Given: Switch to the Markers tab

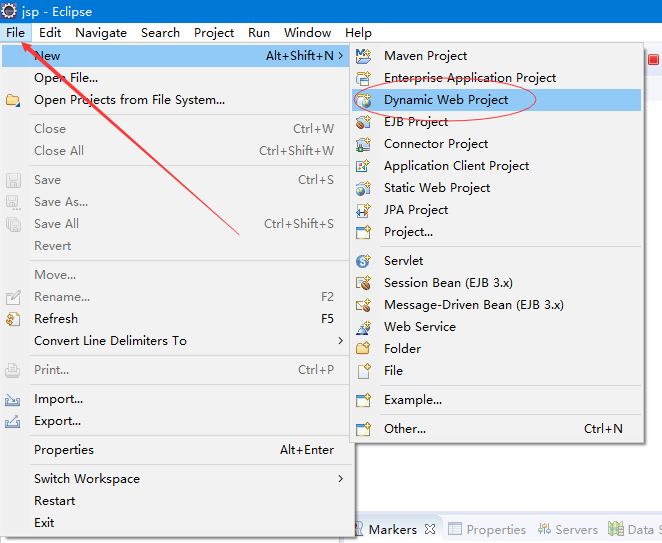Looking at the screenshot, I should tap(392, 529).
